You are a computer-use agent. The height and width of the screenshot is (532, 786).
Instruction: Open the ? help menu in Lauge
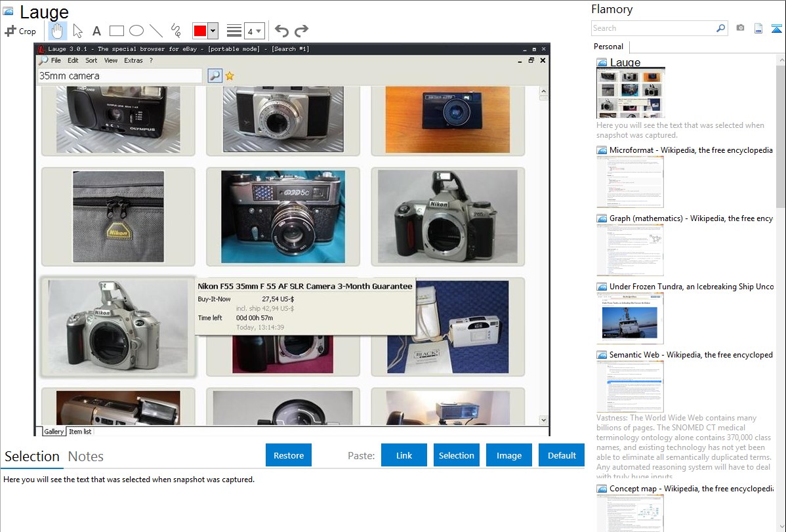click(x=151, y=60)
